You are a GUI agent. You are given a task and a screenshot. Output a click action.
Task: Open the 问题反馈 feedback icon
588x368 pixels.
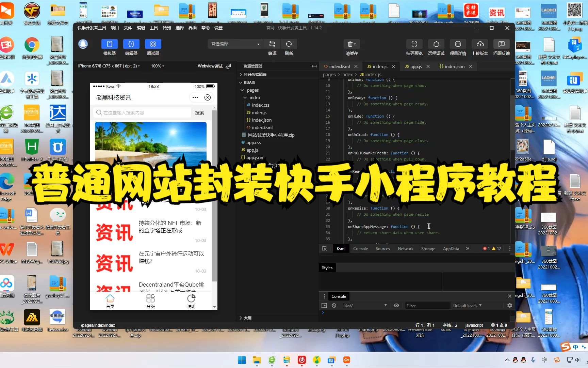click(x=502, y=44)
